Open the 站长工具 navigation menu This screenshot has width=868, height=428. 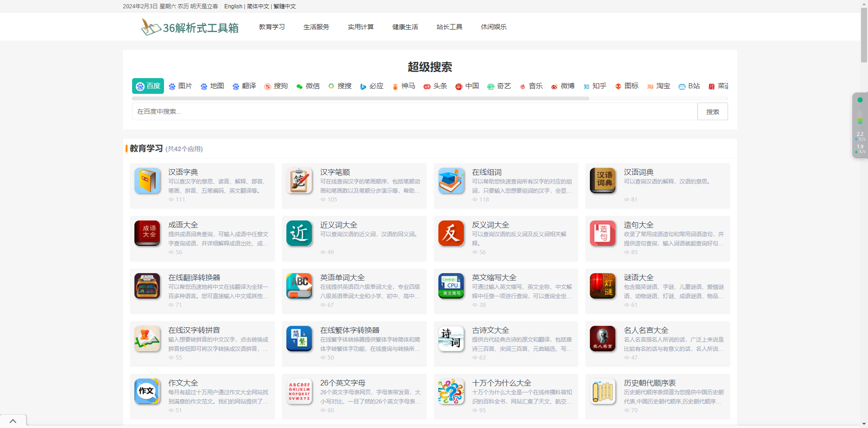pyautogui.click(x=449, y=27)
